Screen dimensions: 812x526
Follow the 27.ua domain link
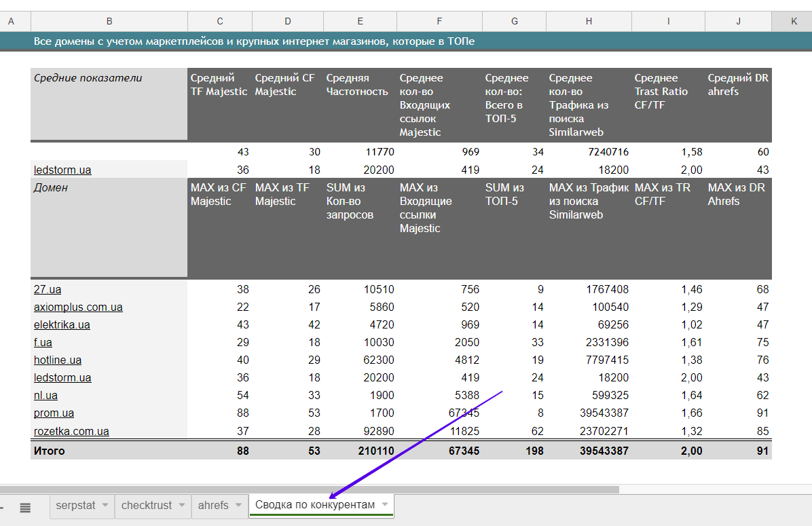(48, 290)
